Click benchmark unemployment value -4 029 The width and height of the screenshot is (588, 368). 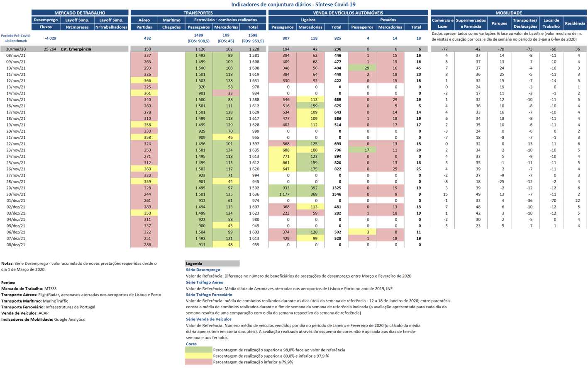point(50,38)
